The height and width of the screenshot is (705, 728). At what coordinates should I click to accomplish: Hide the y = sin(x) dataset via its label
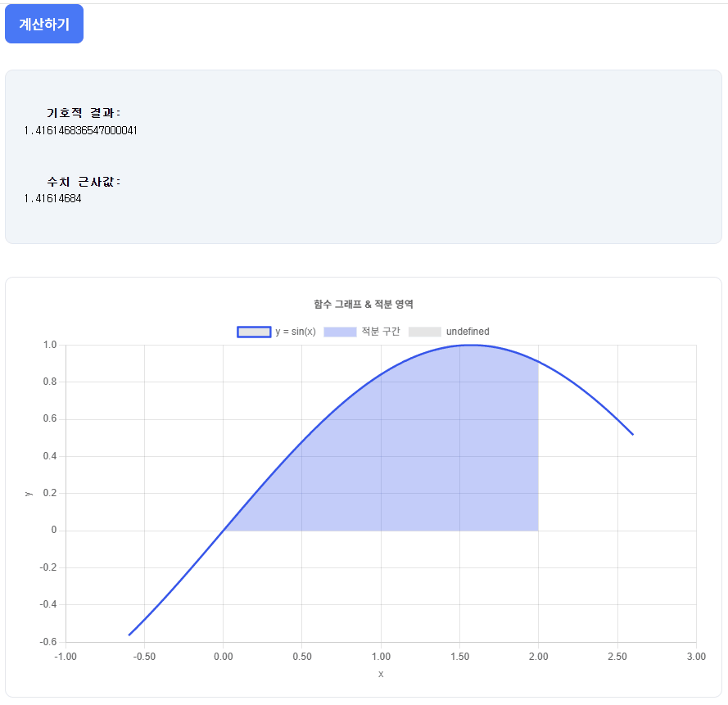pos(296,332)
